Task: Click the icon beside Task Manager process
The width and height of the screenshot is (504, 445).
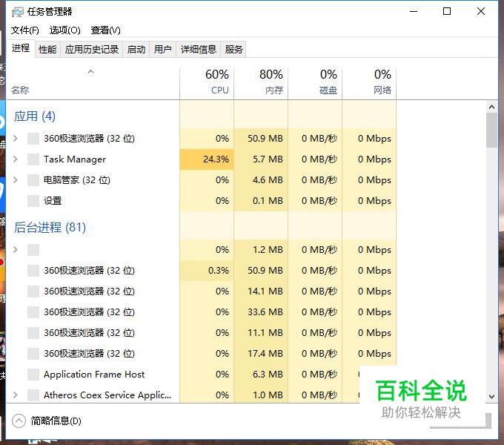Action: 33,159
